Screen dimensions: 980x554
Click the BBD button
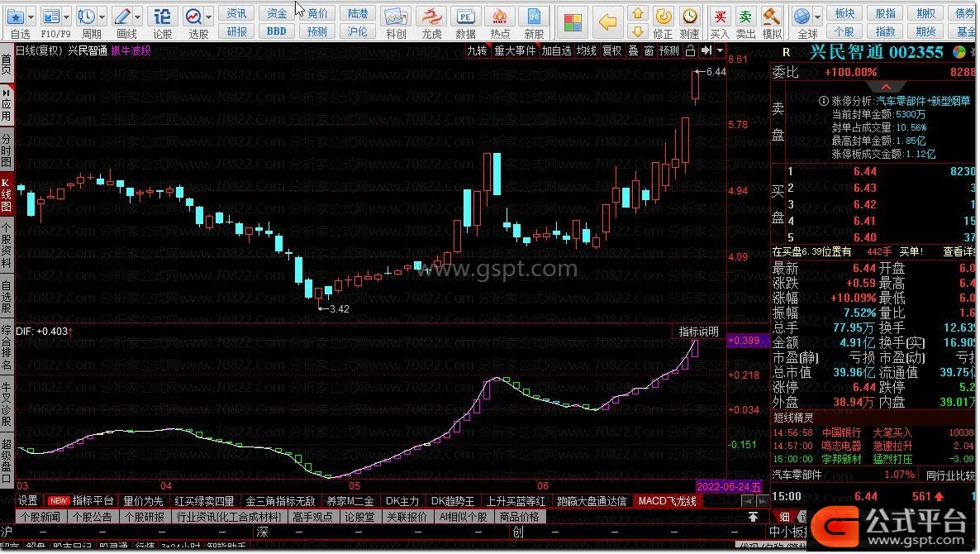(276, 31)
